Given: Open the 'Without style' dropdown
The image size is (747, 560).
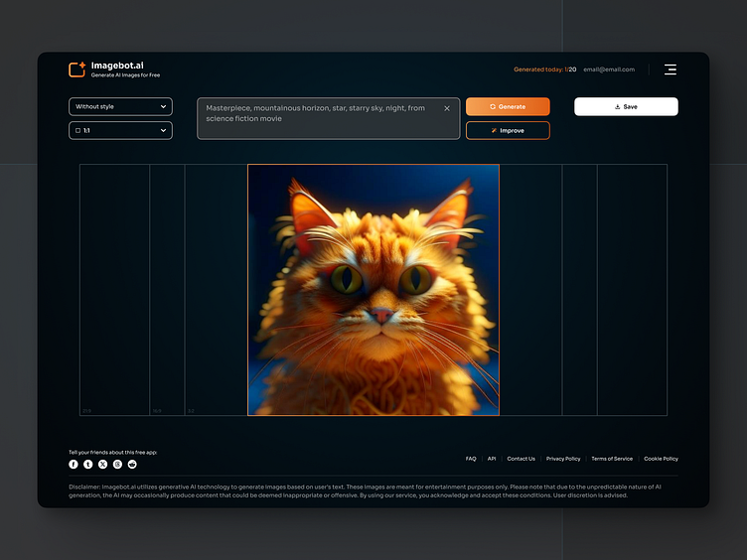Looking at the screenshot, I should click(x=120, y=106).
